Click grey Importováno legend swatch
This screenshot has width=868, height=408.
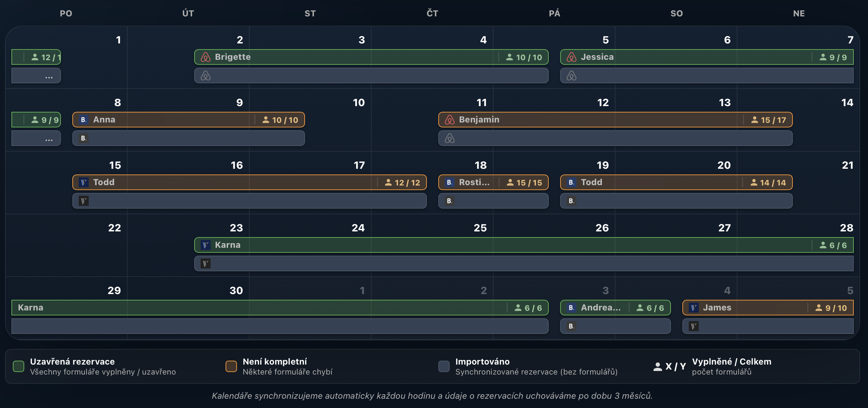(444, 366)
